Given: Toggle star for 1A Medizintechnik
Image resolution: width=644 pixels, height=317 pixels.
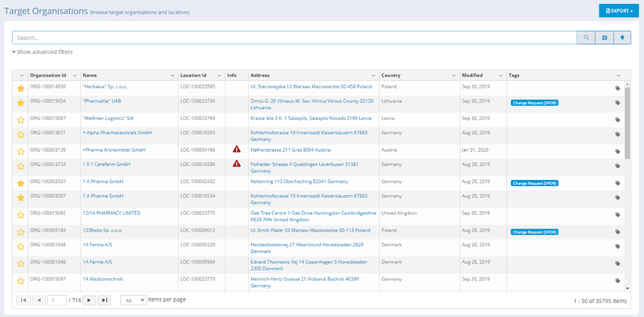Looking at the screenshot, I should point(21,281).
